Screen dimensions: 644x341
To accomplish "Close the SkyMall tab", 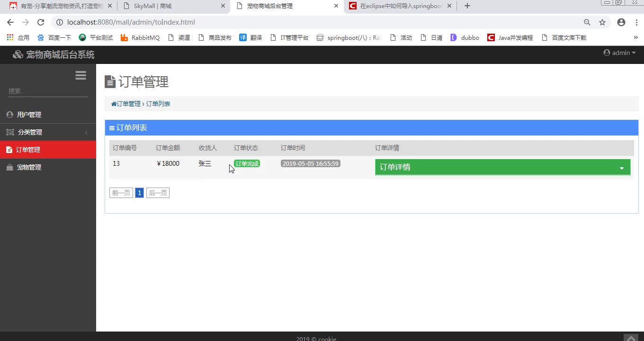I will pyautogui.click(x=223, y=6).
